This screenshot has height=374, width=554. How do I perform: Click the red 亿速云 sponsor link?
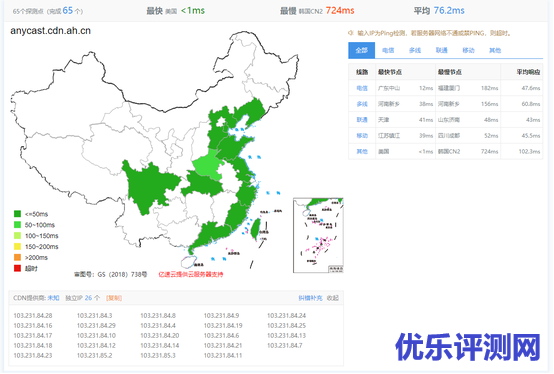pyautogui.click(x=191, y=274)
